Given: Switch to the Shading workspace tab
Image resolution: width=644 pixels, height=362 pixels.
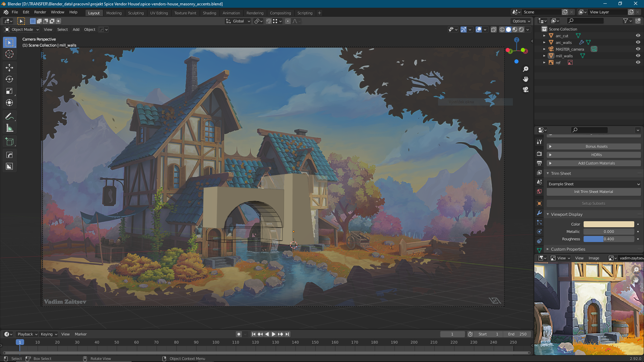Looking at the screenshot, I should pyautogui.click(x=209, y=13).
